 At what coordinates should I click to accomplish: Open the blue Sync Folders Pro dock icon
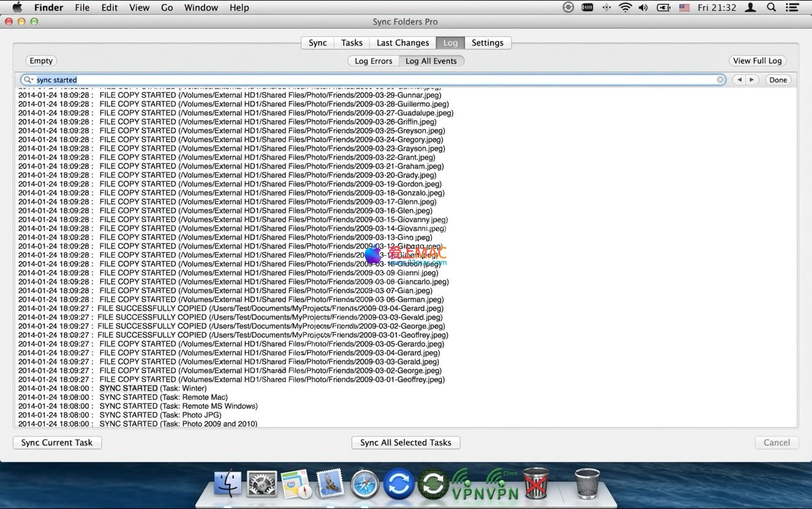click(399, 484)
